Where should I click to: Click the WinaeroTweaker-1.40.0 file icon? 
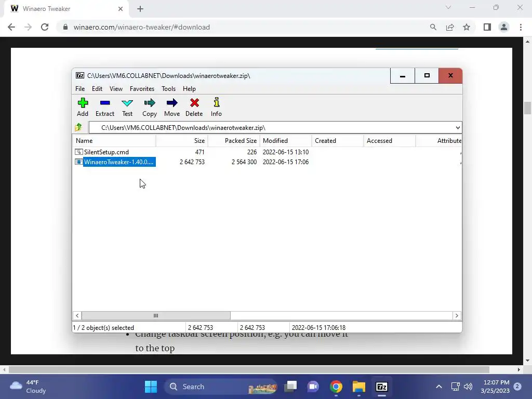(x=79, y=162)
